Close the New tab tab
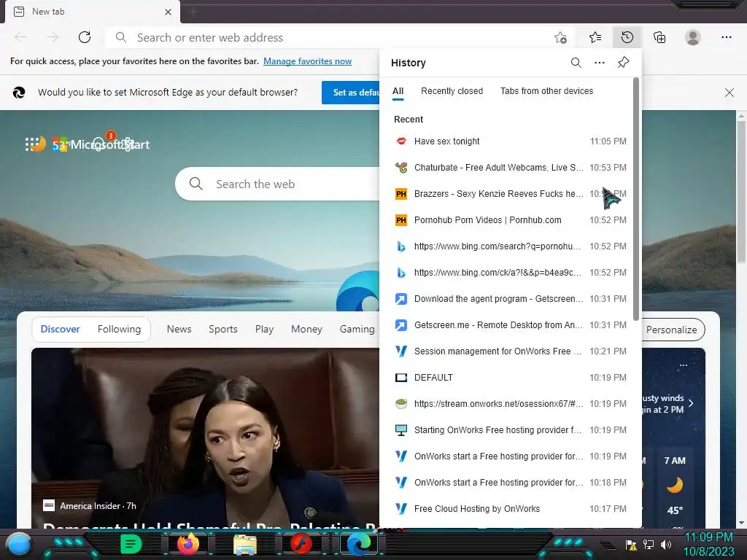The height and width of the screenshot is (560, 747). pyautogui.click(x=169, y=12)
